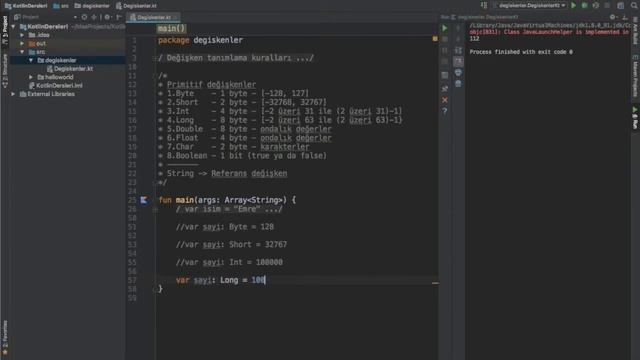Expand the .idea folder
Screen dimensions: 640x360
point(22,35)
